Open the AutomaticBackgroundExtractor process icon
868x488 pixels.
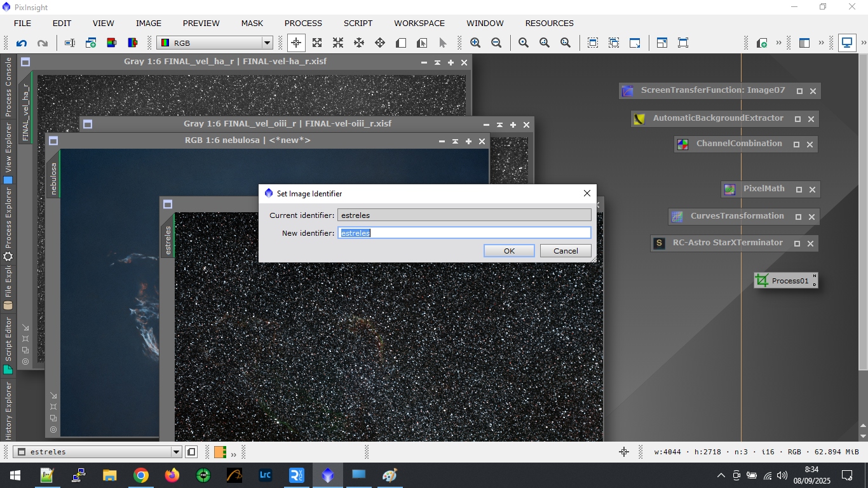coord(640,119)
